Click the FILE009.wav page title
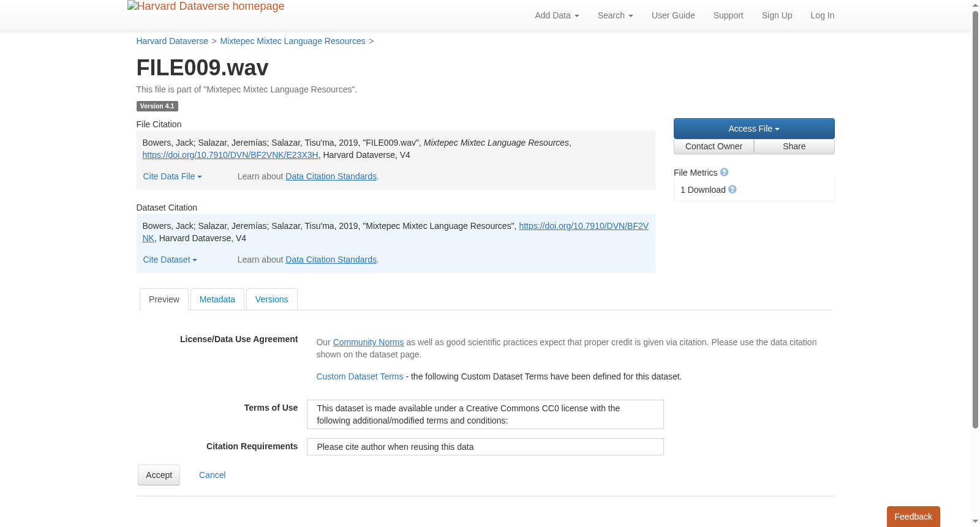The image size is (980, 527). tap(202, 68)
